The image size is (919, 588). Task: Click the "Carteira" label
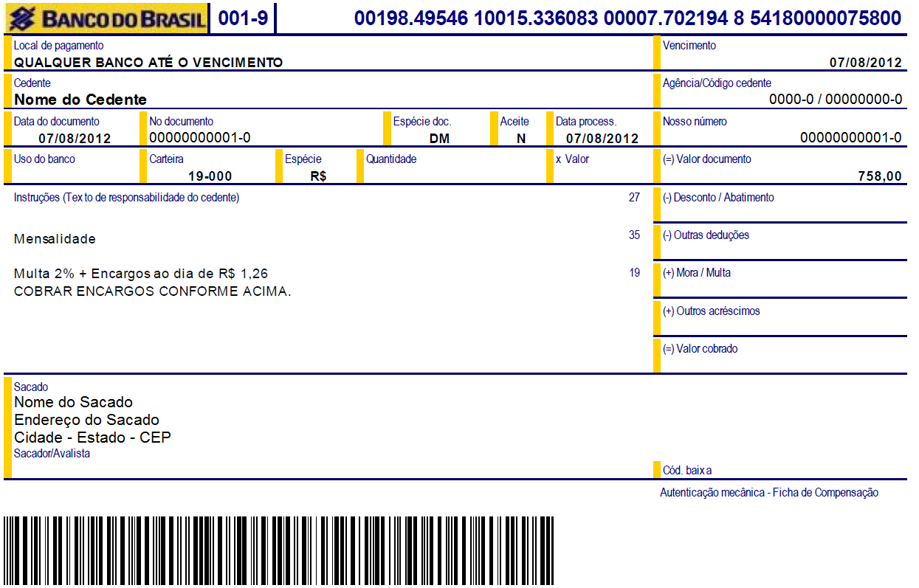tap(167, 159)
